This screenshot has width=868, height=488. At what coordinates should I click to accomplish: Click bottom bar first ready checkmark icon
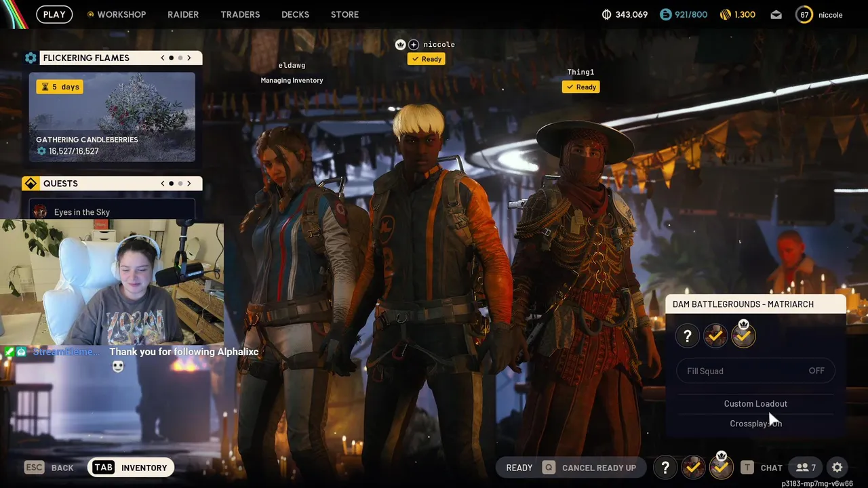pyautogui.click(x=693, y=468)
